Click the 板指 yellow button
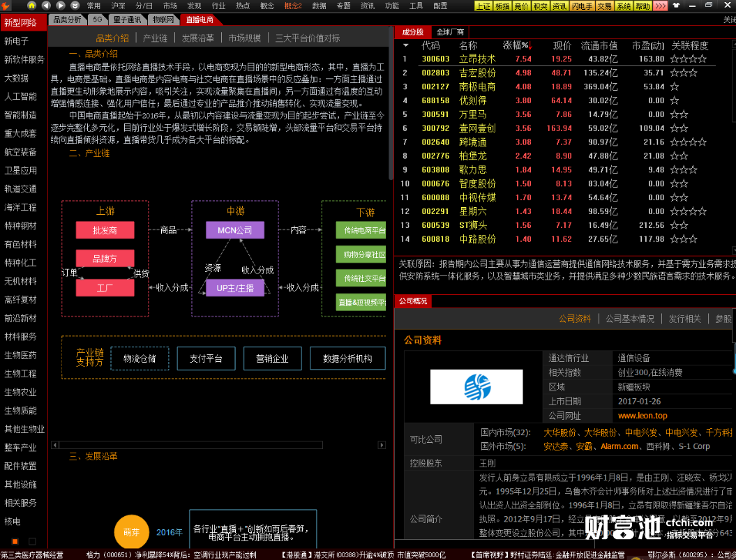736x560 pixels. tap(502, 6)
